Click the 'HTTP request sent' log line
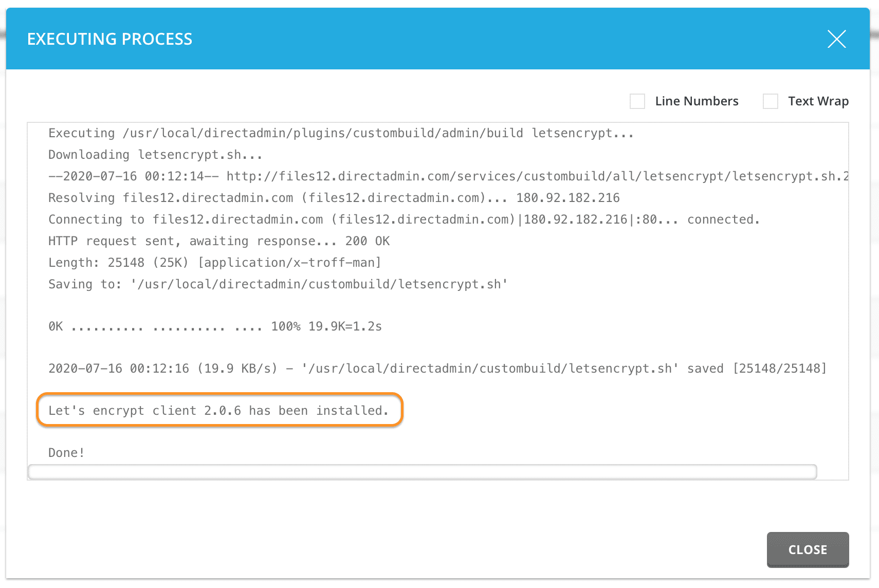The width and height of the screenshot is (879, 588). pyautogui.click(x=218, y=241)
